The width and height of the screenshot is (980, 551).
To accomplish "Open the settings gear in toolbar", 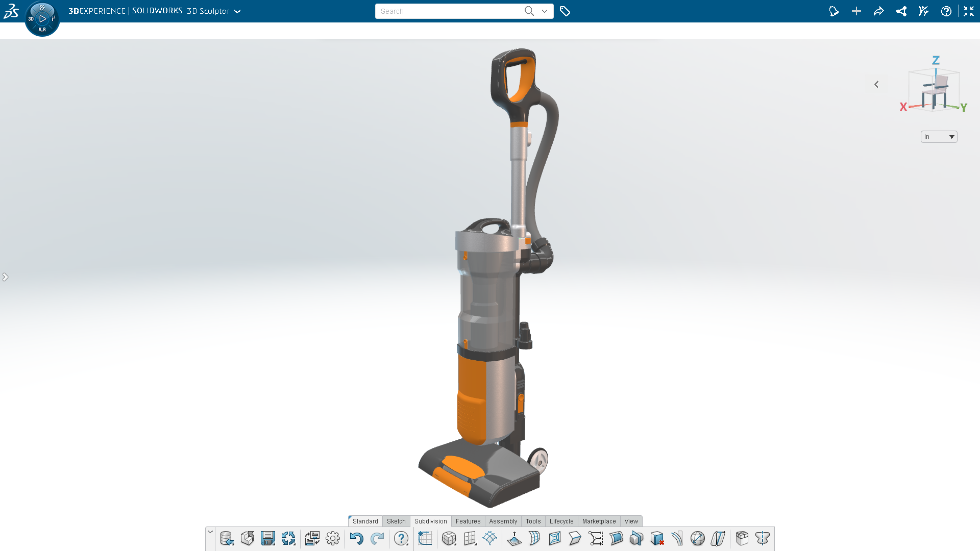I will click(333, 538).
